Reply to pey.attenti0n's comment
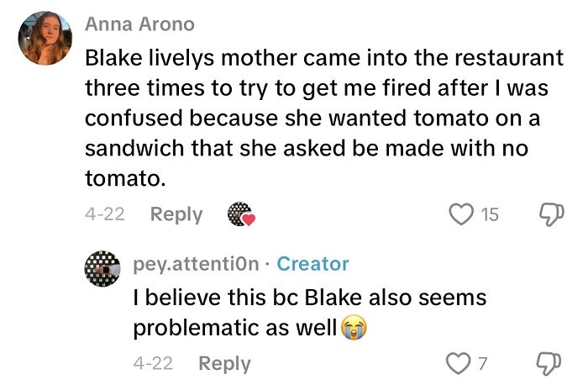Image resolution: width=588 pixels, height=385 pixels. click(x=224, y=363)
